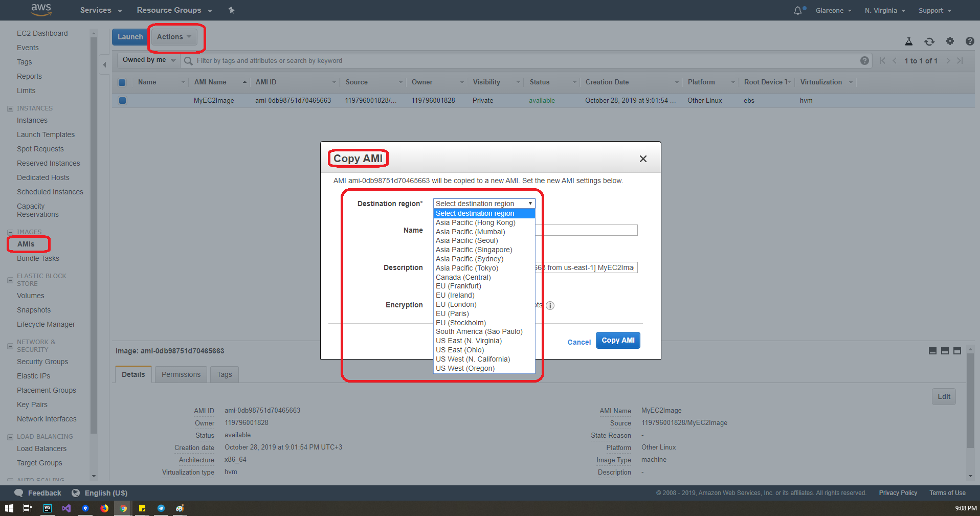Click the flask experiments icon
Viewport: 980px width, 516px height.
coord(909,41)
